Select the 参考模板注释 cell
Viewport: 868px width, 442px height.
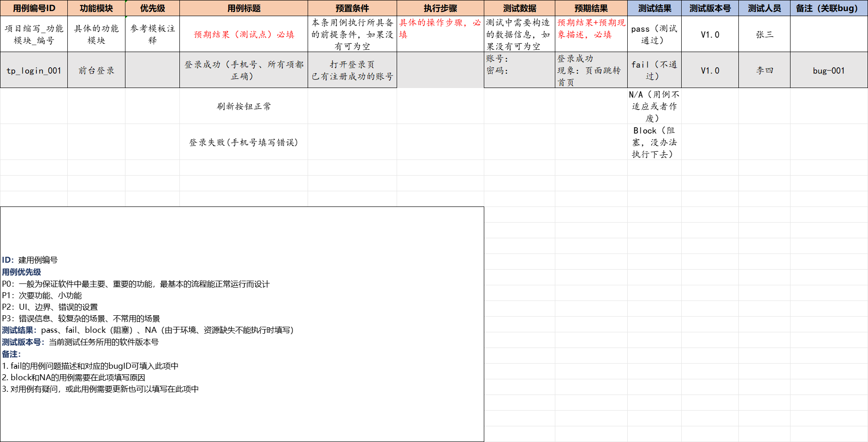coord(153,34)
